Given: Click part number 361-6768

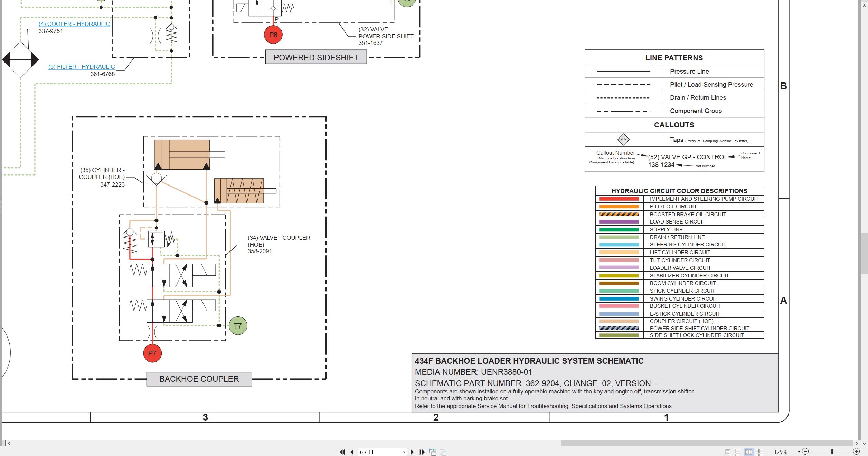Looking at the screenshot, I should [x=103, y=74].
